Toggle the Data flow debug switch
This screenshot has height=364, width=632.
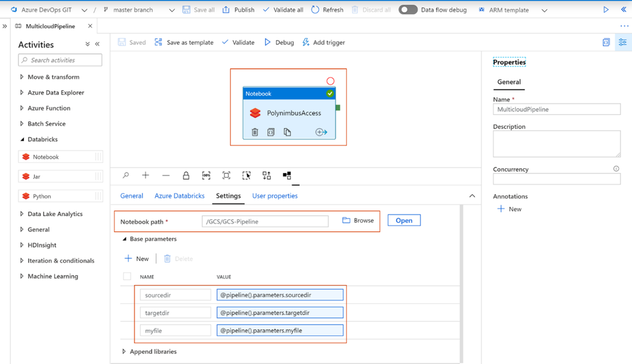[x=408, y=9]
